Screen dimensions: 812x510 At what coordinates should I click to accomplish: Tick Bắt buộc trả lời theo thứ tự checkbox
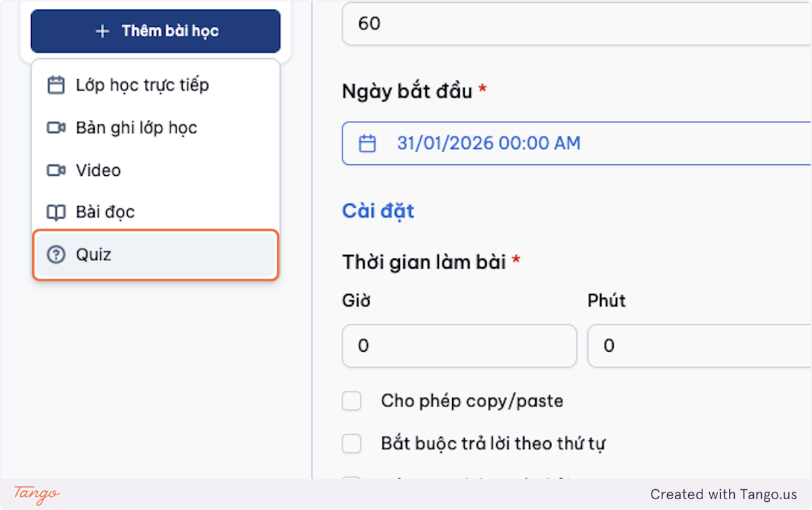(351, 444)
